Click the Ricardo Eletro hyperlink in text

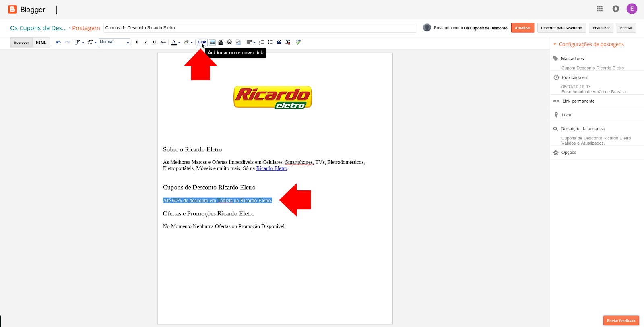tap(272, 168)
